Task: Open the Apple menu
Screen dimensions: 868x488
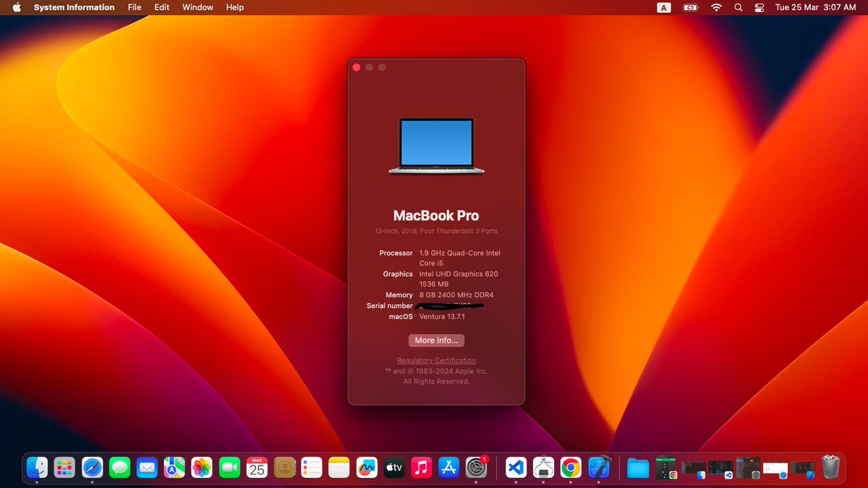Action: [x=16, y=7]
